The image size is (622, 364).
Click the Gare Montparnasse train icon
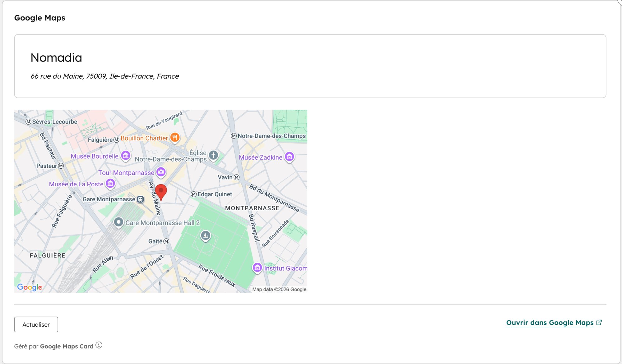(141, 199)
